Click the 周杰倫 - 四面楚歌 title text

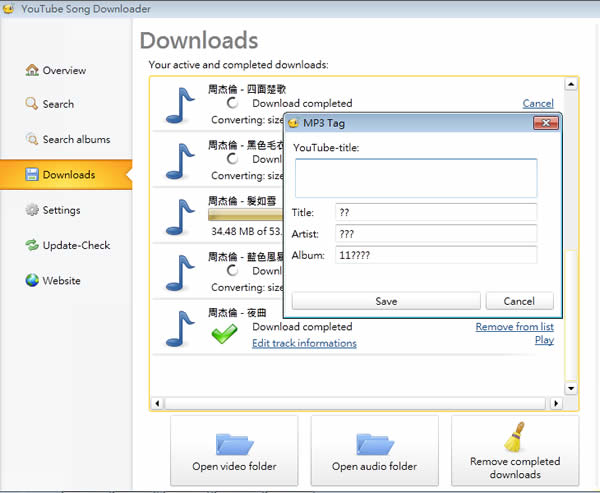pos(247,89)
